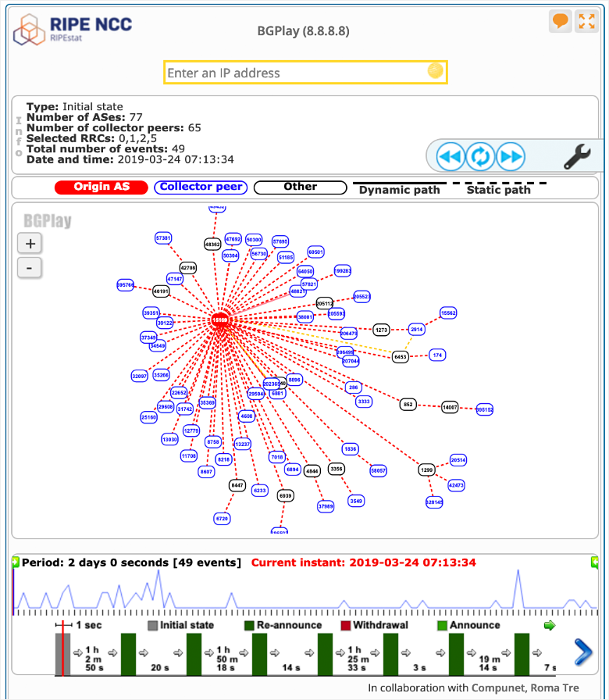Toggle fullscreen with the expand arrows icon
Image resolution: width=609 pixels, height=700 pixels.
coord(586,21)
